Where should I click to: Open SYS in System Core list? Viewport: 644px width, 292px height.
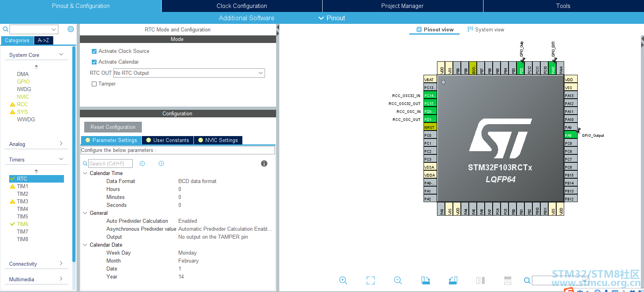[22, 112]
